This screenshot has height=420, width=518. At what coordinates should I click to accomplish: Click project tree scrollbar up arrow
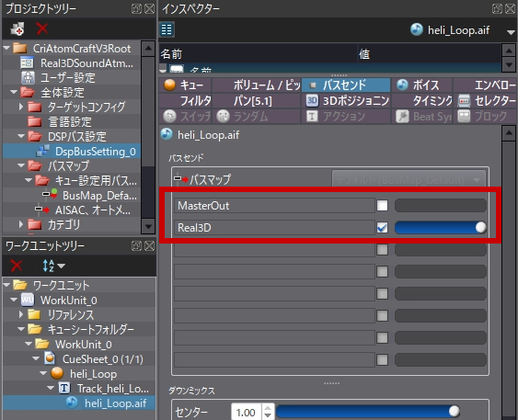click(x=148, y=49)
